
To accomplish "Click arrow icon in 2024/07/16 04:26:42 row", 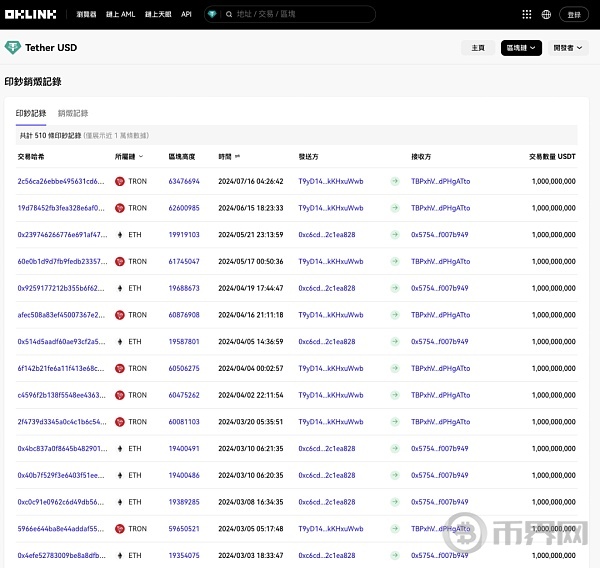I will point(395,181).
